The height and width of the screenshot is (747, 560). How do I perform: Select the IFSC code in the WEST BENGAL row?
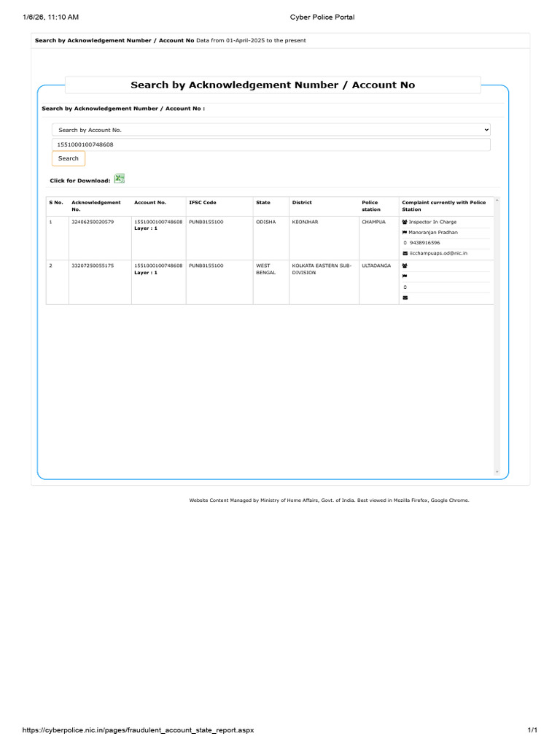(206, 266)
